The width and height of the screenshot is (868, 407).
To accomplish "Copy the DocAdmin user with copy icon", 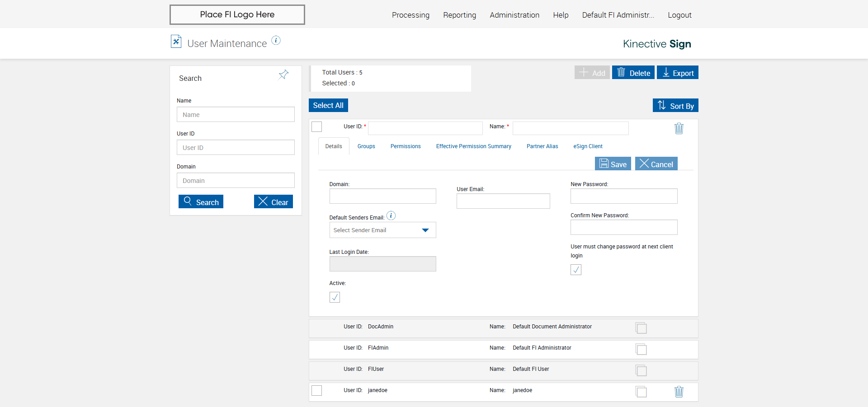I will tap(641, 328).
